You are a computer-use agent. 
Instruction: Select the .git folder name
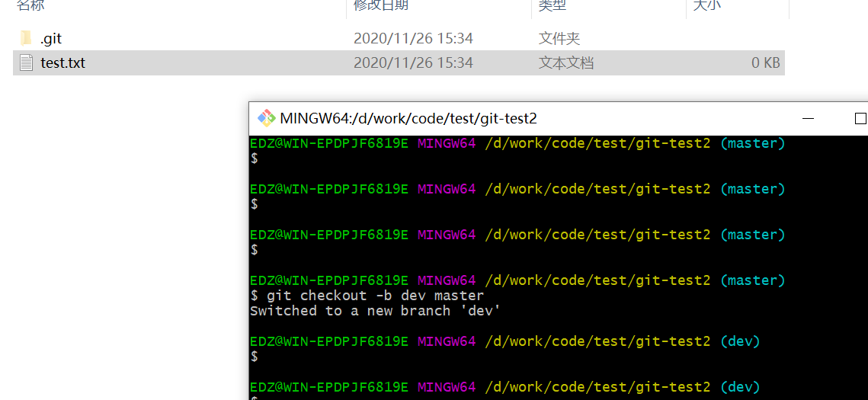click(51, 39)
